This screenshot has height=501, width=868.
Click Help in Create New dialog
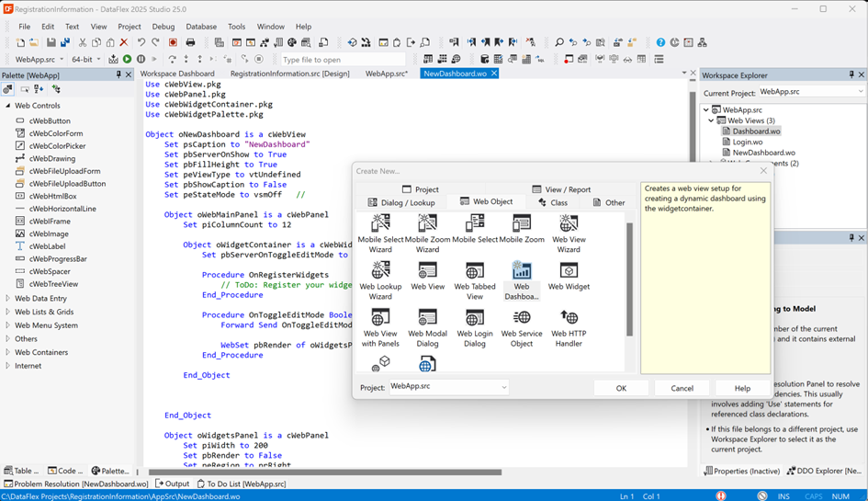[742, 388]
